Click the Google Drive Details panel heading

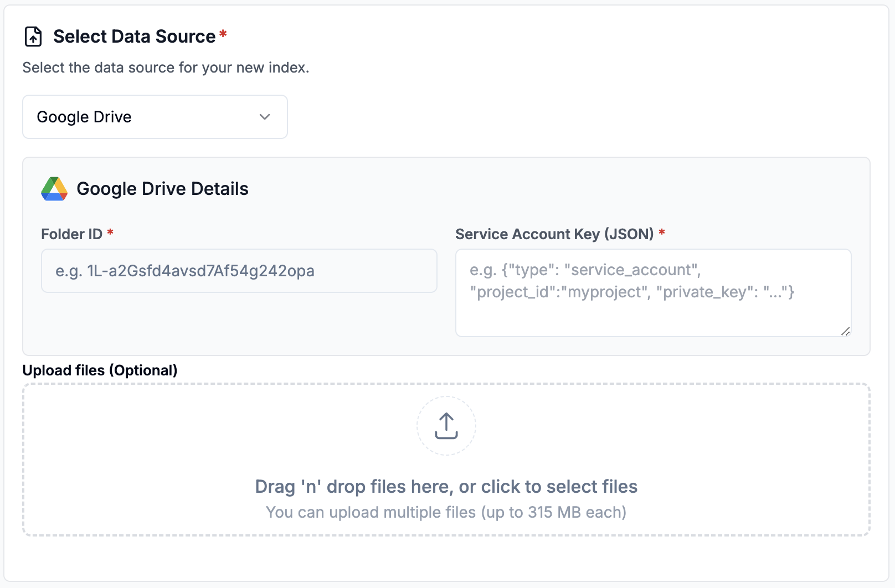click(163, 188)
